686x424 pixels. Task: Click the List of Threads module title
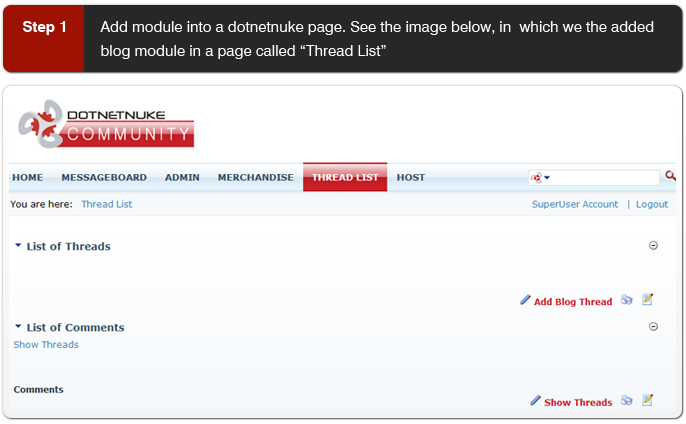tap(69, 246)
